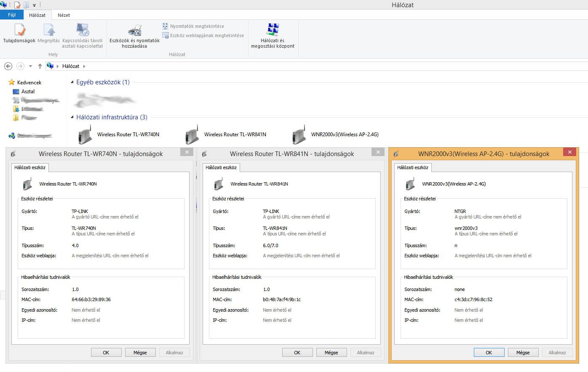588x372 pixels.
Task: Click the network icon in the address bar
Action: coord(50,66)
